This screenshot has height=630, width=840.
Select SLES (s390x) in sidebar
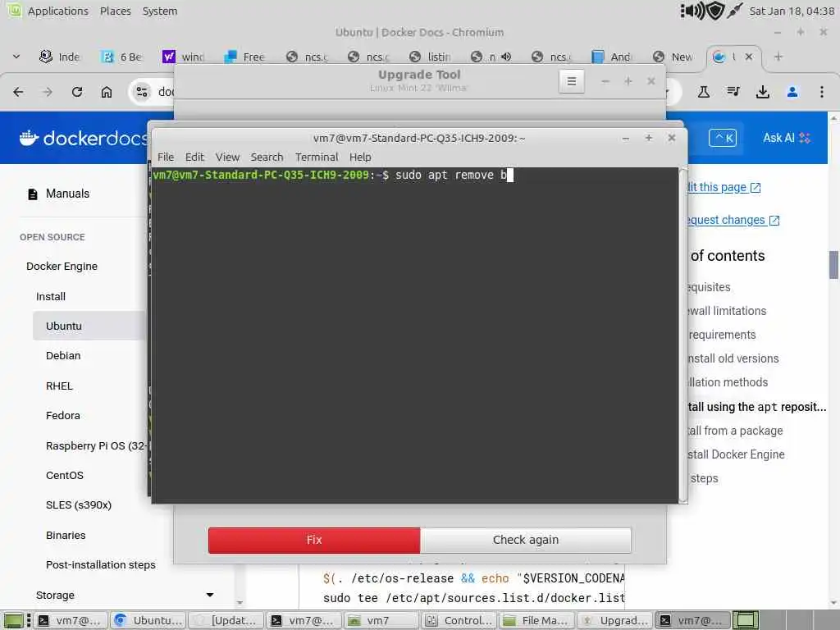[x=78, y=504]
